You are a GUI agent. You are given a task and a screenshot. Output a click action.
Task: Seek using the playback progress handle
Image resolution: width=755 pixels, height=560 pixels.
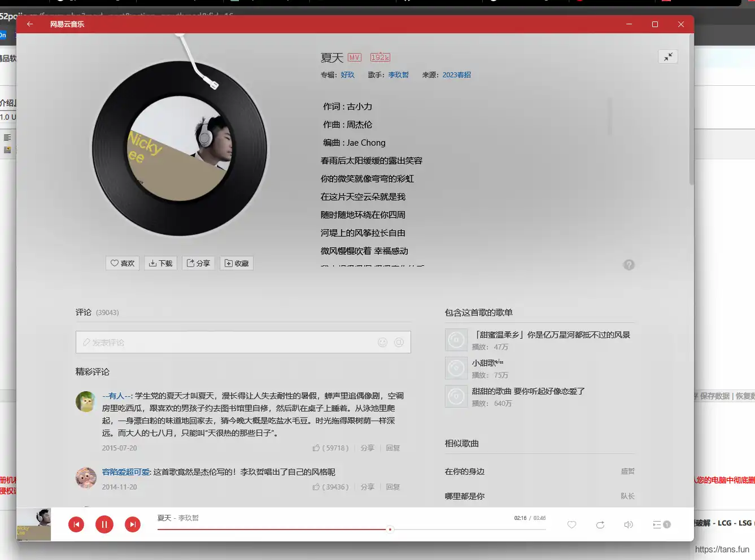click(390, 530)
